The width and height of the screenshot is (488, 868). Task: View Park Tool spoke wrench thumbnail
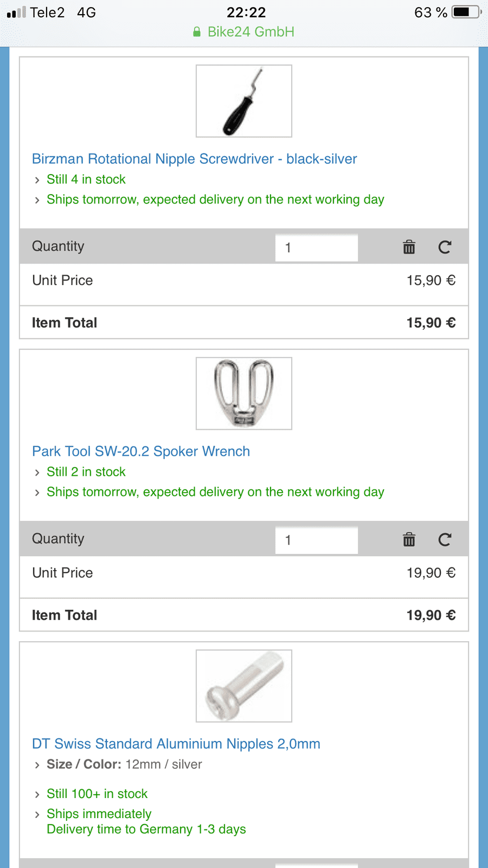tap(244, 393)
